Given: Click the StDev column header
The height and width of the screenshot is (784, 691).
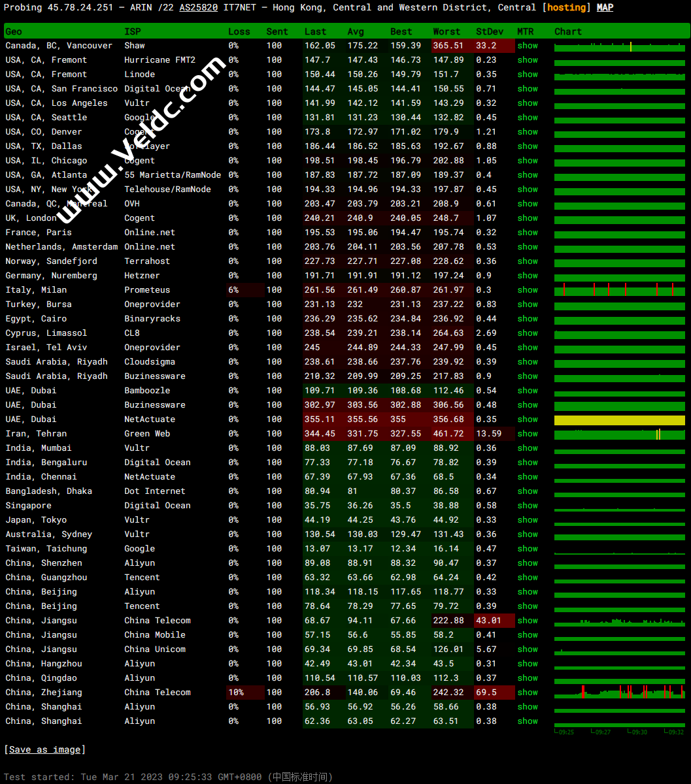Looking at the screenshot, I should (x=490, y=31).
